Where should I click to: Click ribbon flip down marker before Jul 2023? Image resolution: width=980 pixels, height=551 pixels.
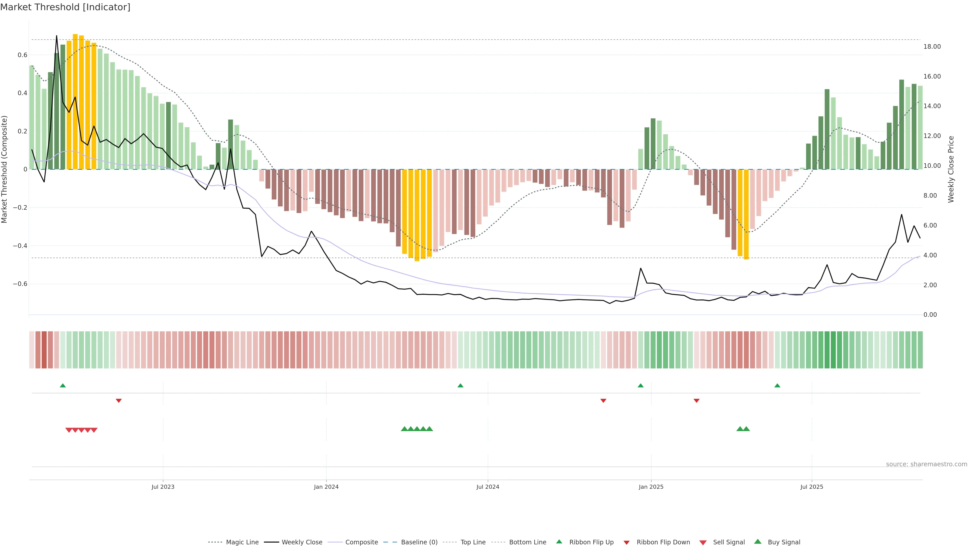[x=119, y=401]
